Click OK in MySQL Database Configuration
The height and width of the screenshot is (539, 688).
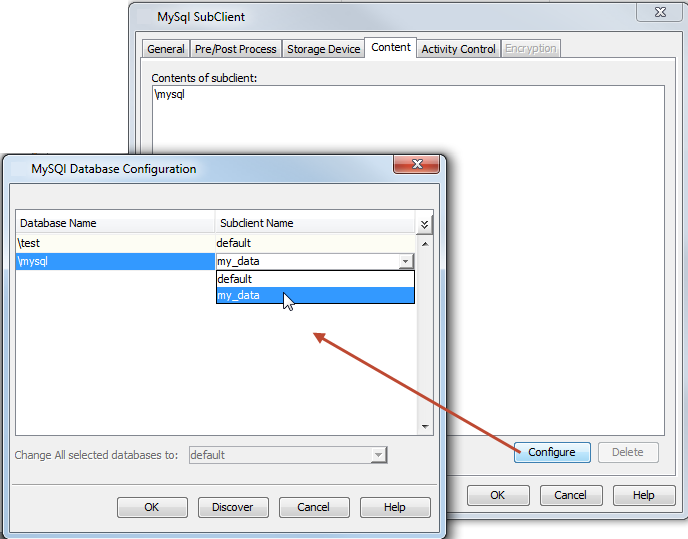point(152,507)
